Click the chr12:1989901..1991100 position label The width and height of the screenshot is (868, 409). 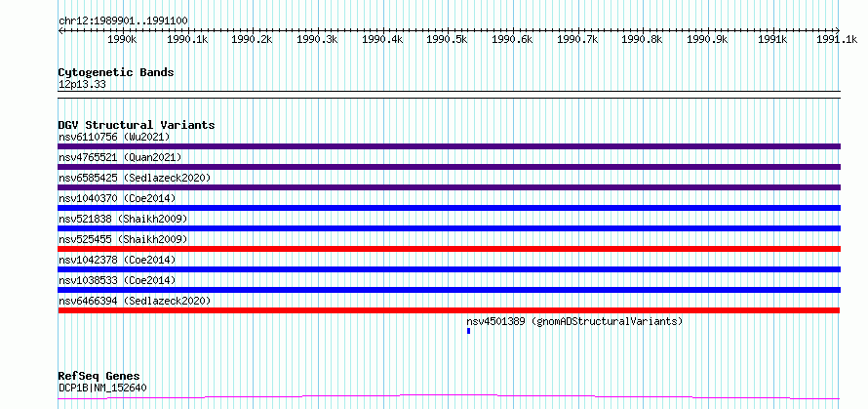point(123,20)
